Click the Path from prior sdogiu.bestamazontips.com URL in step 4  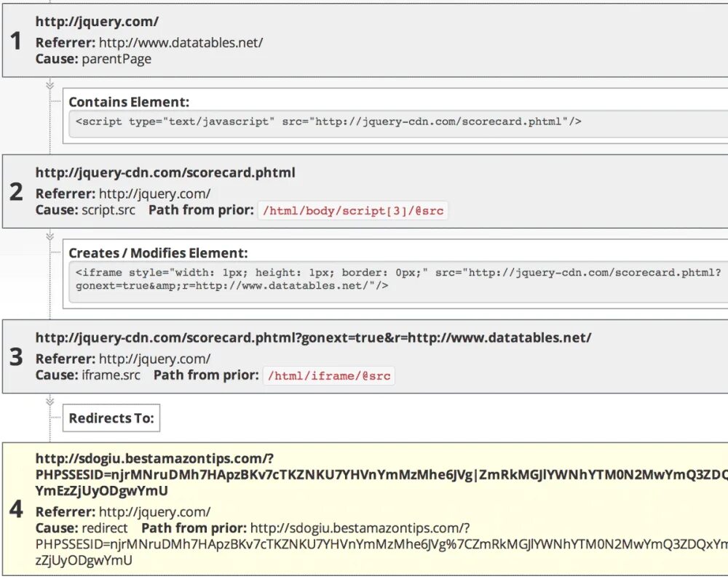tap(381, 544)
